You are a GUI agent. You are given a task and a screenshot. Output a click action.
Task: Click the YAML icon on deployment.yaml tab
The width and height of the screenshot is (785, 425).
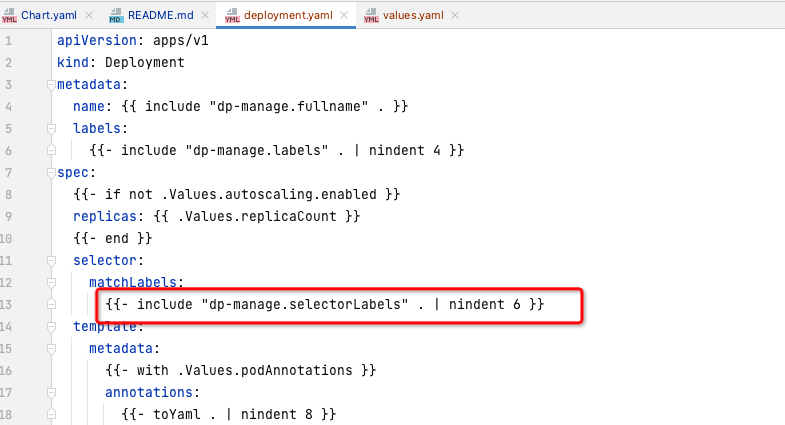[x=233, y=15]
